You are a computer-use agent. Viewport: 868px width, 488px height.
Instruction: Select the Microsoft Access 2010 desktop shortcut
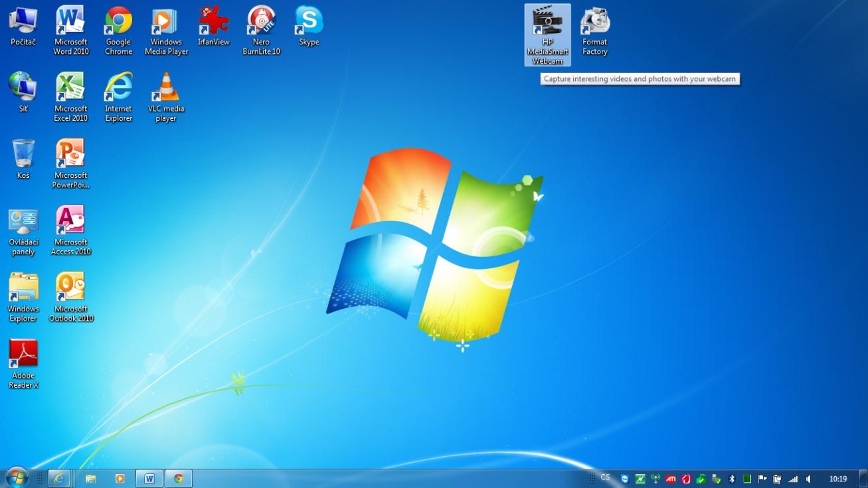pos(71,231)
